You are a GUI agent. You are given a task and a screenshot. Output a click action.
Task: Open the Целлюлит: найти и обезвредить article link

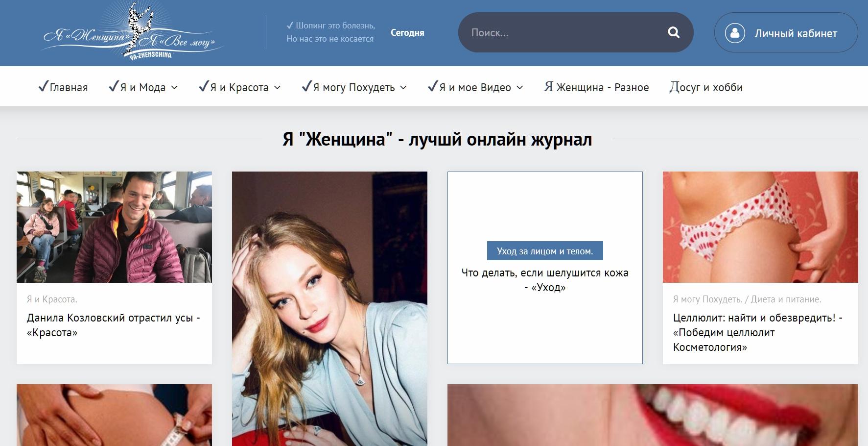758,332
